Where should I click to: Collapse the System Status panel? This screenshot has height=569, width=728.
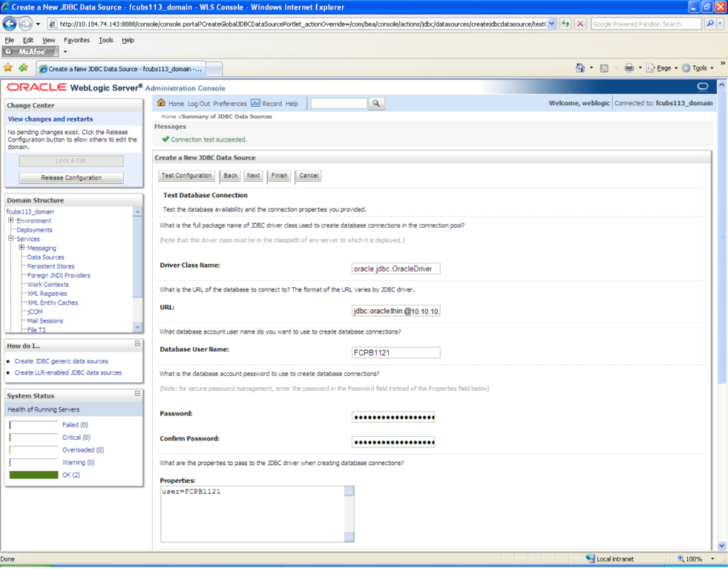138,393
